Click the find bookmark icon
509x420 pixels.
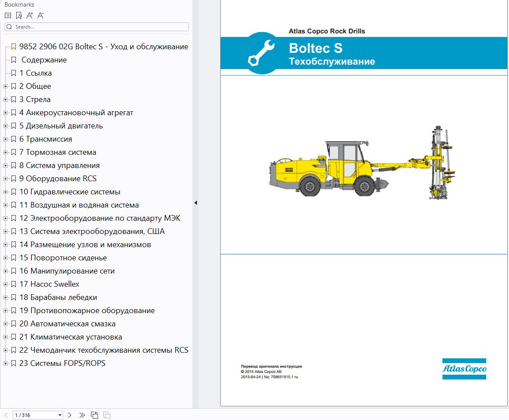(x=19, y=15)
